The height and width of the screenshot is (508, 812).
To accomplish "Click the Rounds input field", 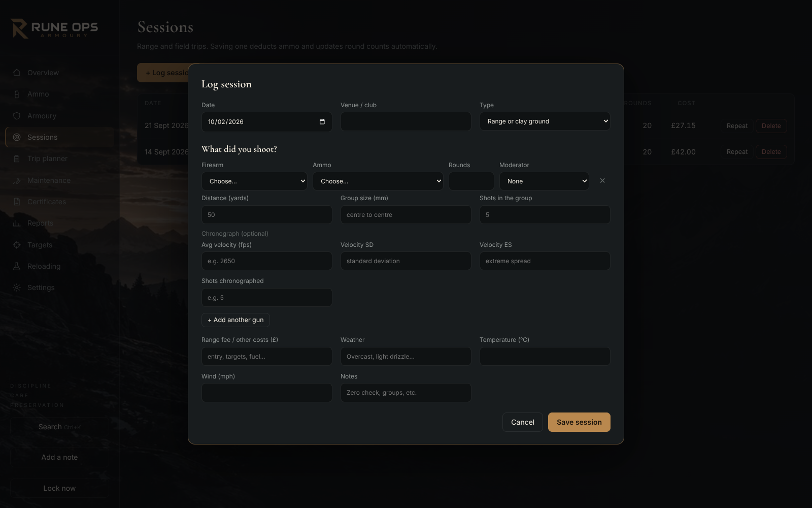I will point(471,181).
